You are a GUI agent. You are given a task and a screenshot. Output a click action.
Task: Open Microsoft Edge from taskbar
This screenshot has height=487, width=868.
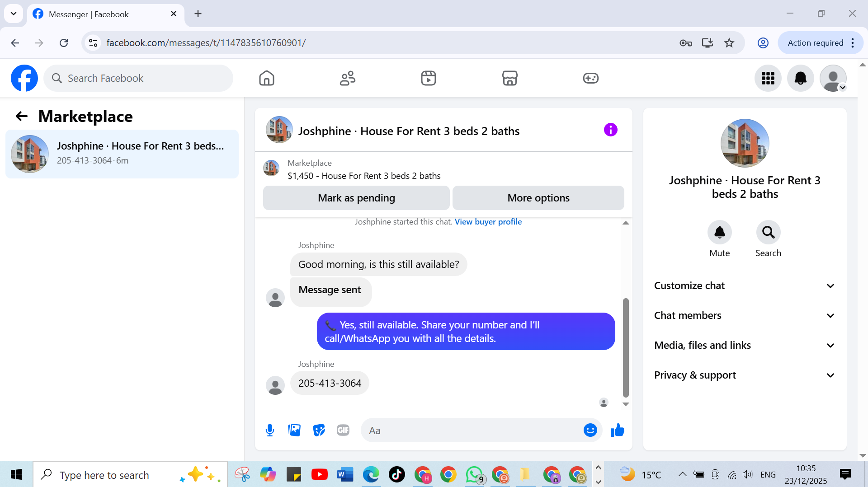click(x=371, y=475)
